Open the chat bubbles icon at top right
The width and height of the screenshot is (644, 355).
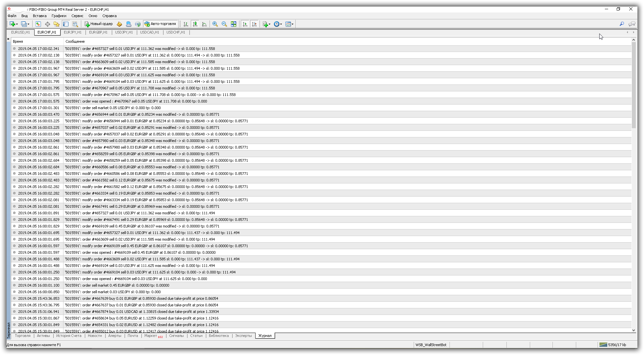[x=632, y=24]
